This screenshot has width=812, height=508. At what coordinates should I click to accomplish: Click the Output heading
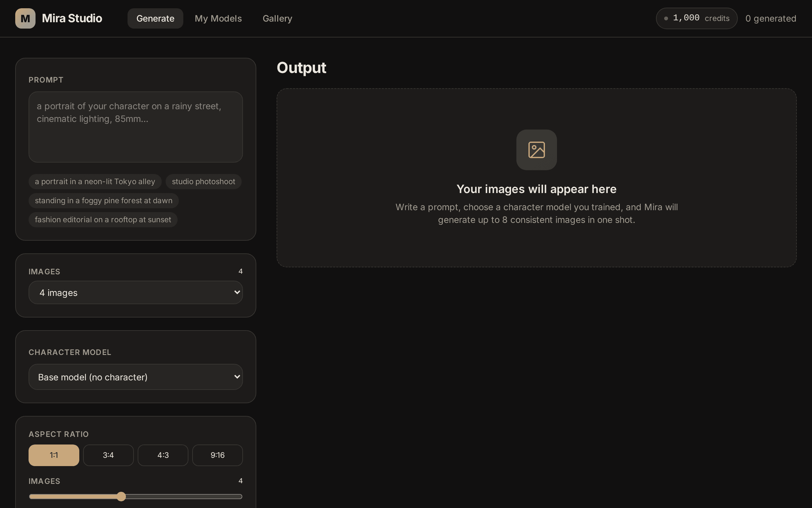tap(301, 68)
